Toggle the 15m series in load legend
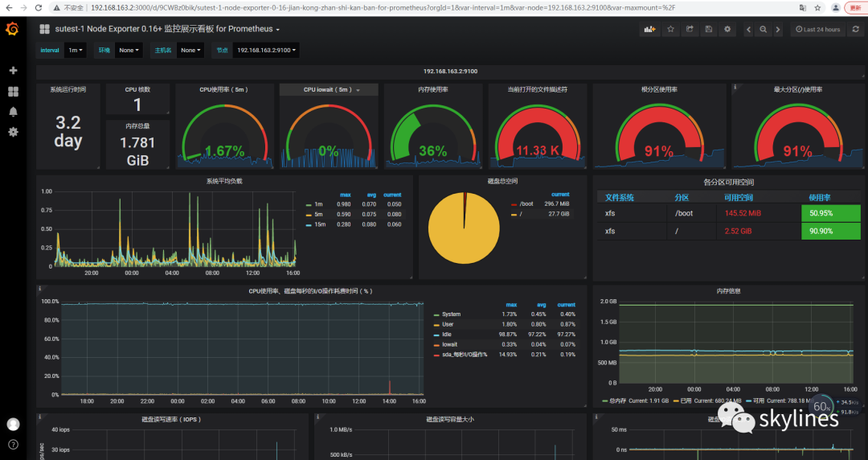 click(318, 224)
